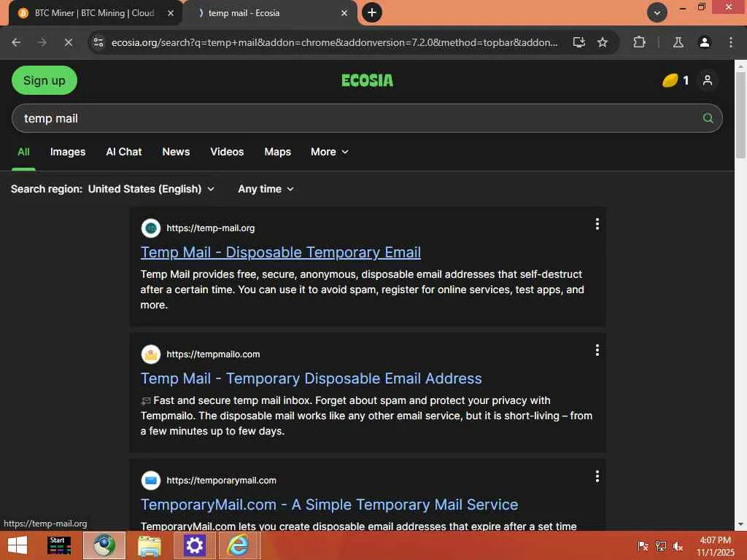Switch to Images results tab
Screen dimensions: 747x560
click(68, 152)
